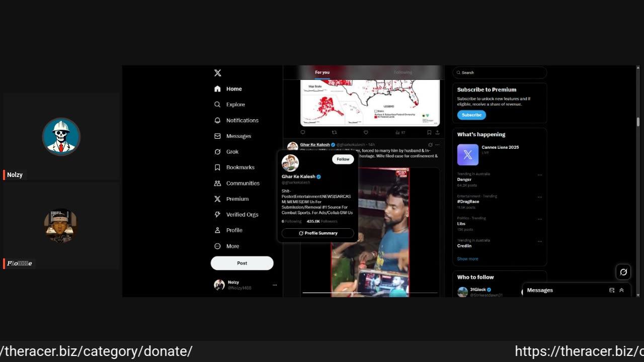
Task: Repost the map post
Action: tap(334, 132)
